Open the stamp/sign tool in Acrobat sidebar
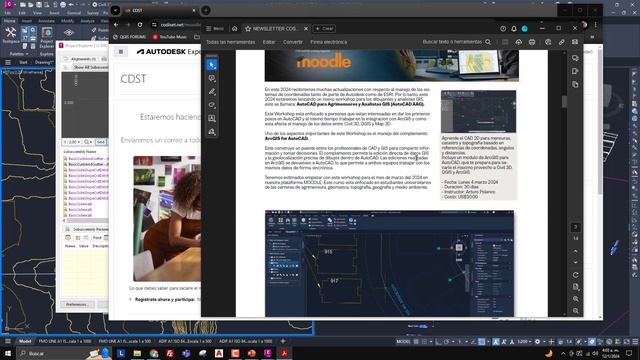The height and width of the screenshot is (360, 640). coord(212,132)
